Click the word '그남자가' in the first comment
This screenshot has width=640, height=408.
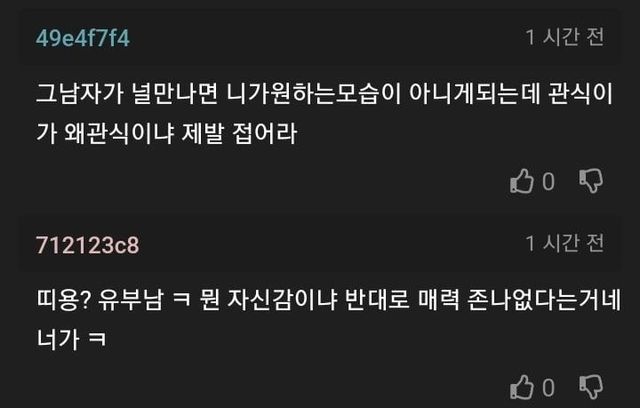point(80,94)
